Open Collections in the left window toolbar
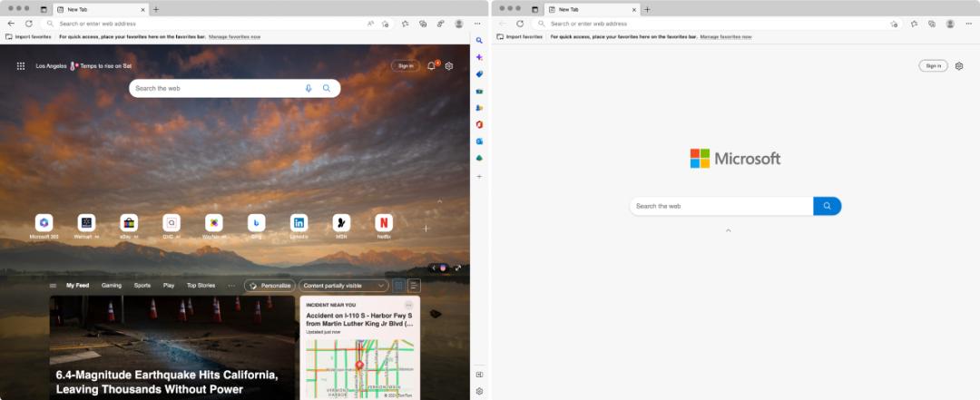This screenshot has width=980, height=400. coord(423,24)
